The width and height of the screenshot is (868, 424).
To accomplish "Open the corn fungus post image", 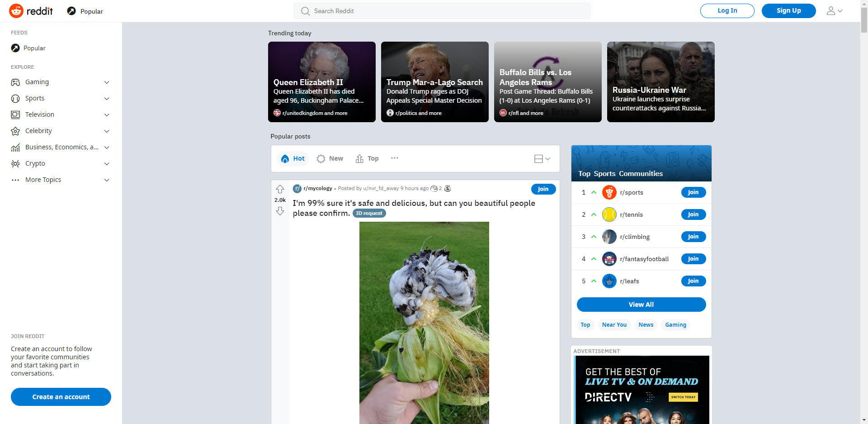I will [x=424, y=323].
